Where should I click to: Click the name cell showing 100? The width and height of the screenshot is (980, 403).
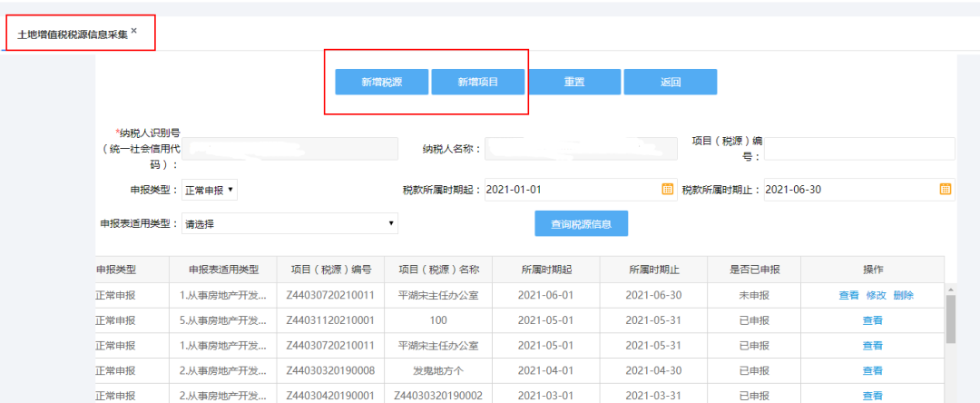(439, 320)
